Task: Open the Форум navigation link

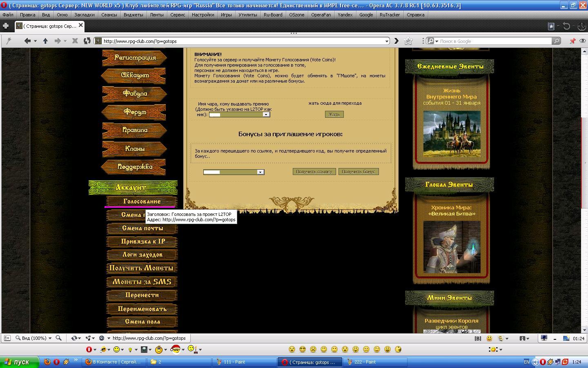Action: pyautogui.click(x=134, y=112)
